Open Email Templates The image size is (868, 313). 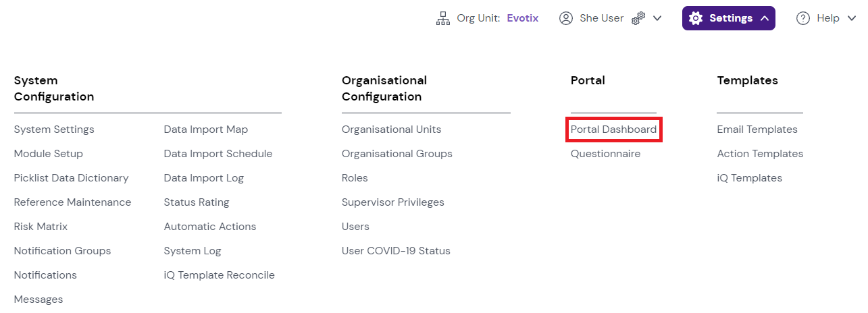coord(757,130)
